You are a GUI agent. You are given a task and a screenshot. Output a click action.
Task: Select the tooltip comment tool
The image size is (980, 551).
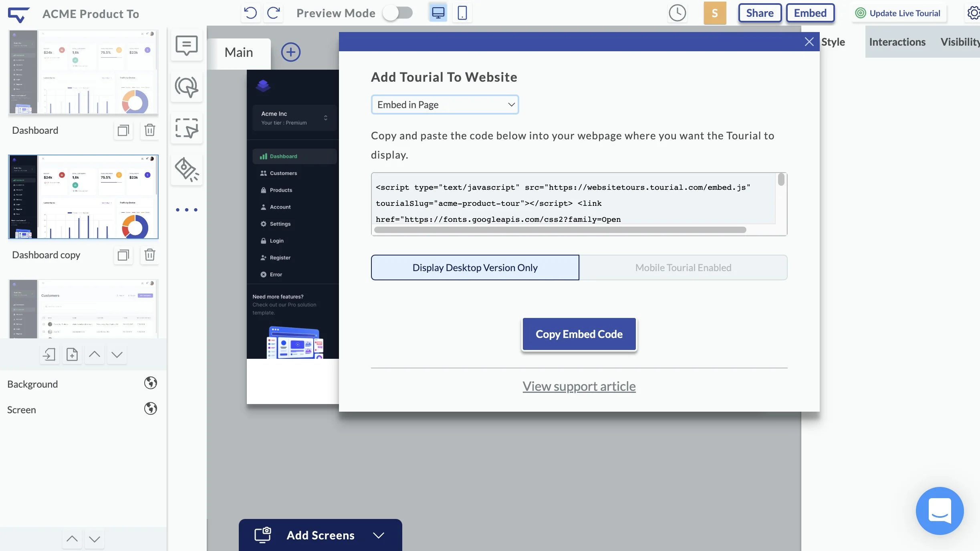coord(187,45)
